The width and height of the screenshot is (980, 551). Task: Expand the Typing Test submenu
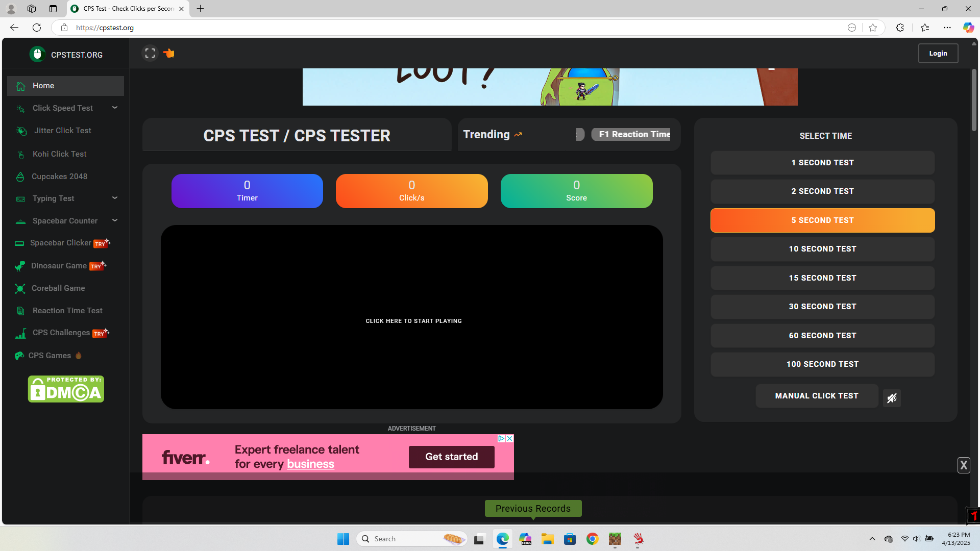(x=115, y=198)
